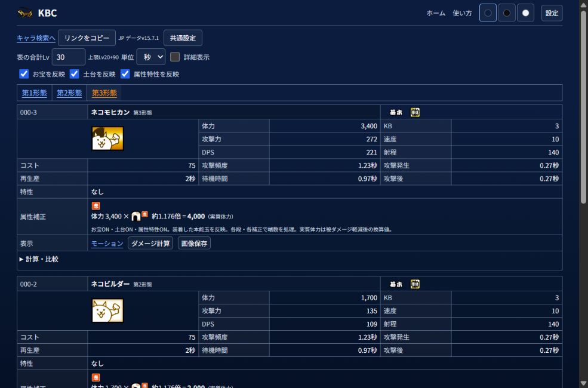Uncheck the 属性特性を反映 checkbox
Image resolution: width=588 pixels, height=388 pixels.
coord(125,74)
